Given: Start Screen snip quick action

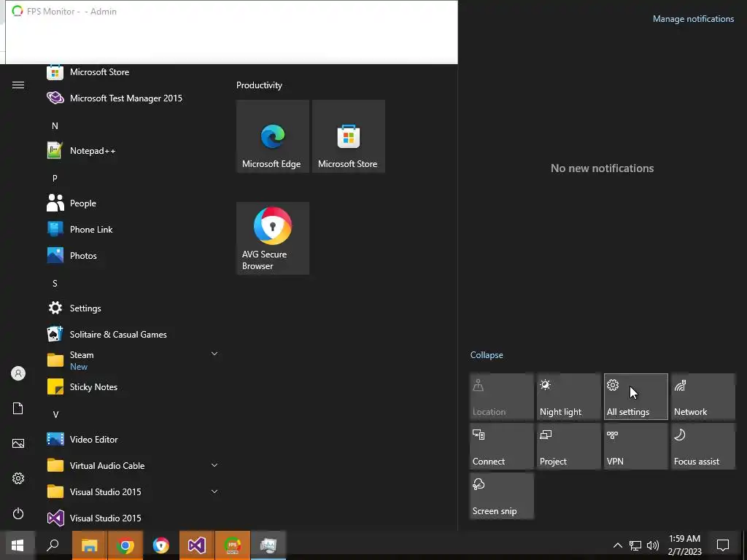Looking at the screenshot, I should click(502, 496).
